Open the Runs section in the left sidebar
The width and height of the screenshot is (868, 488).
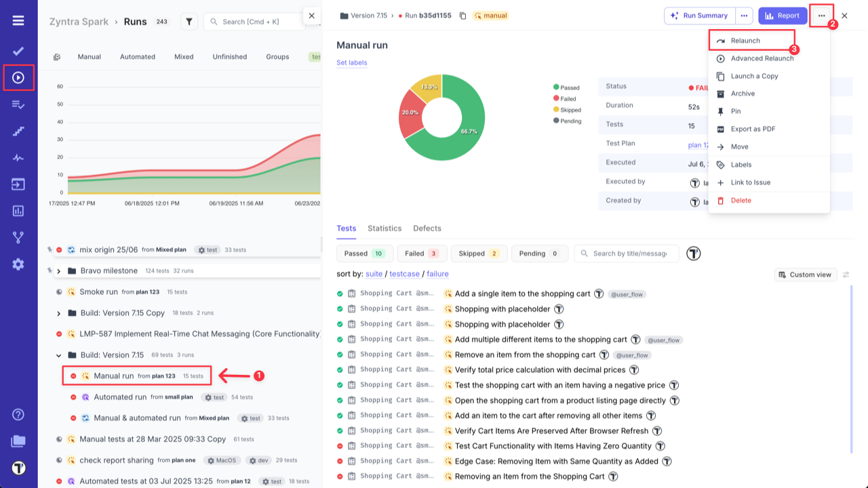(18, 77)
